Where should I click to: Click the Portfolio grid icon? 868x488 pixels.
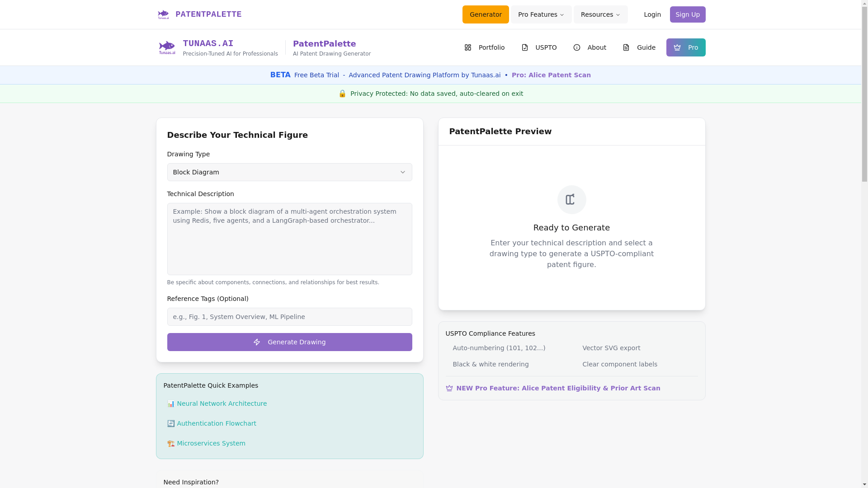click(468, 47)
